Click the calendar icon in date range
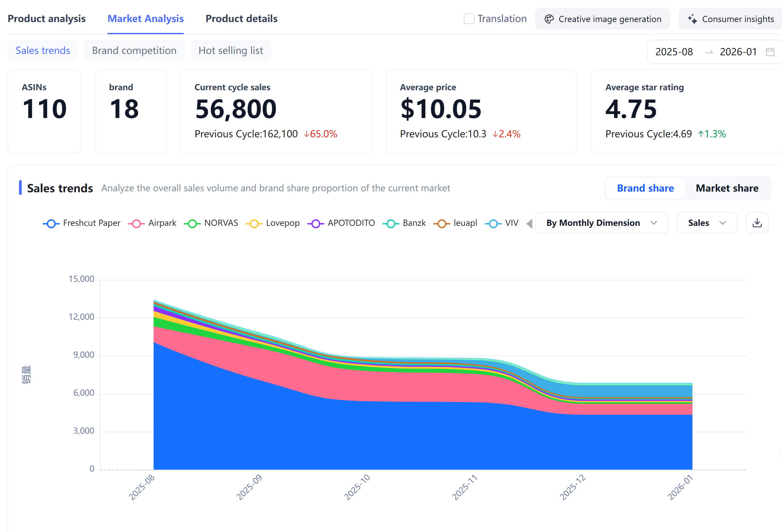 [770, 52]
